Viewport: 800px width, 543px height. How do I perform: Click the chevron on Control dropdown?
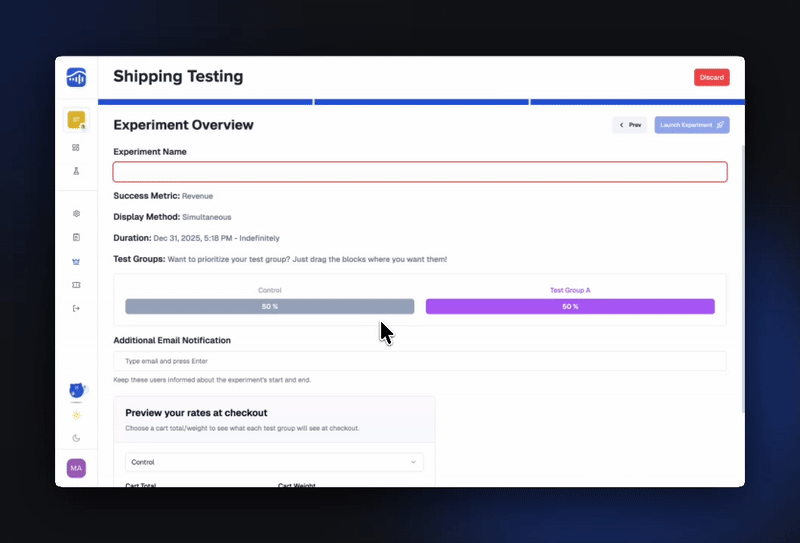point(413,462)
